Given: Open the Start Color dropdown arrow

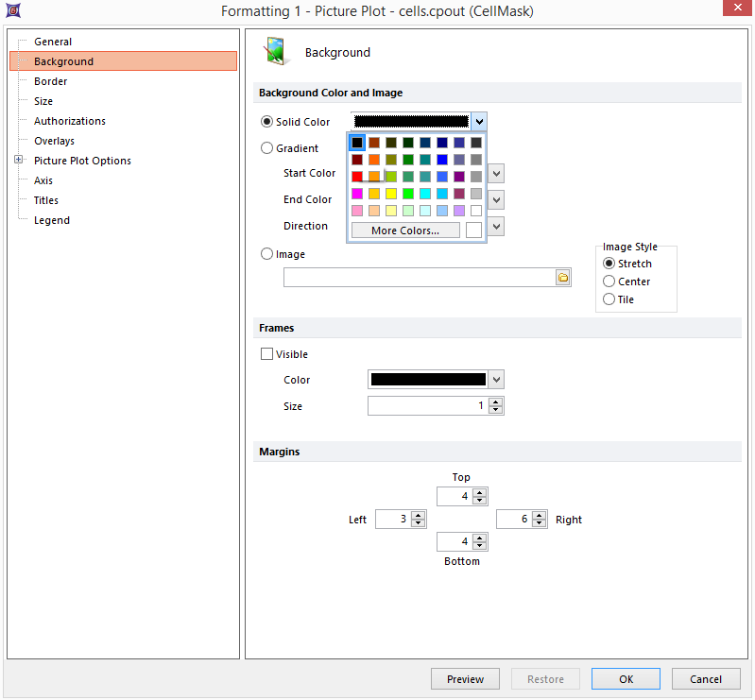Looking at the screenshot, I should coord(496,173).
